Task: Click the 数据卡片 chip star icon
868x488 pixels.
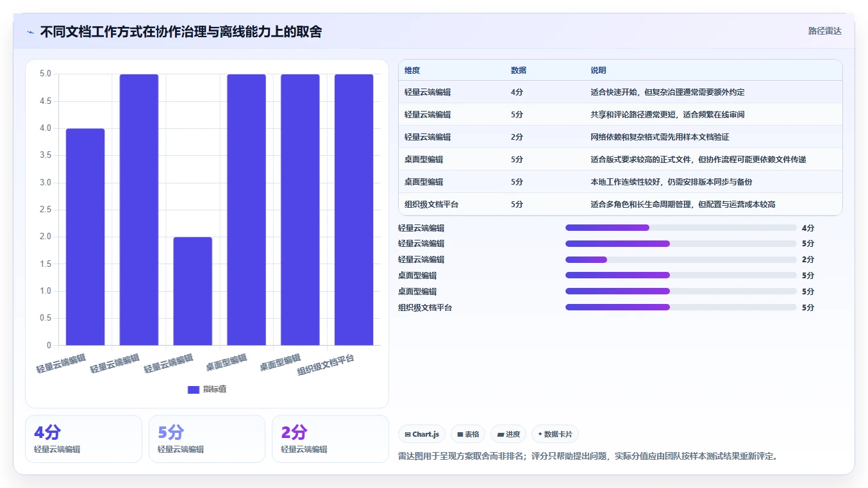Action: pos(540,434)
